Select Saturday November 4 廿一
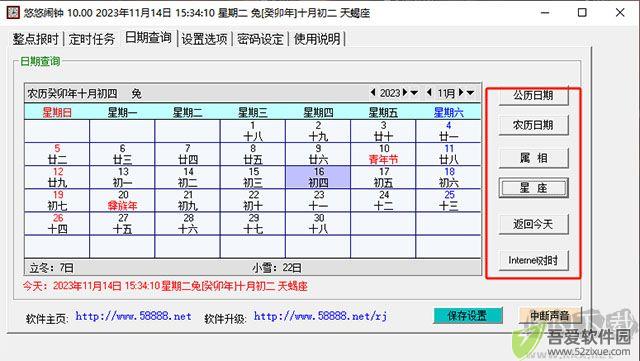The image size is (640, 361). coord(449,131)
